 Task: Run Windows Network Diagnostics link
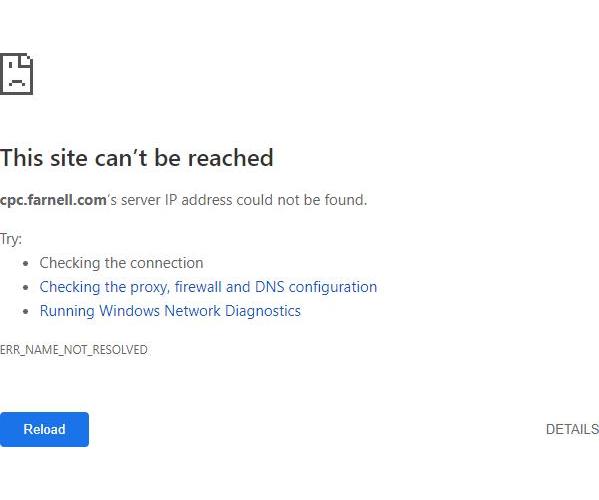tap(170, 311)
